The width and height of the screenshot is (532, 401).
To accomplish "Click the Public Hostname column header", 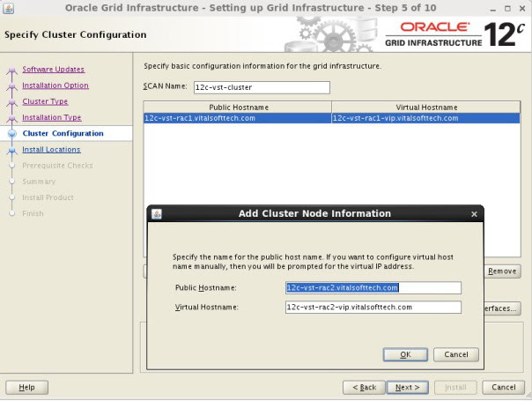I will click(x=238, y=108).
